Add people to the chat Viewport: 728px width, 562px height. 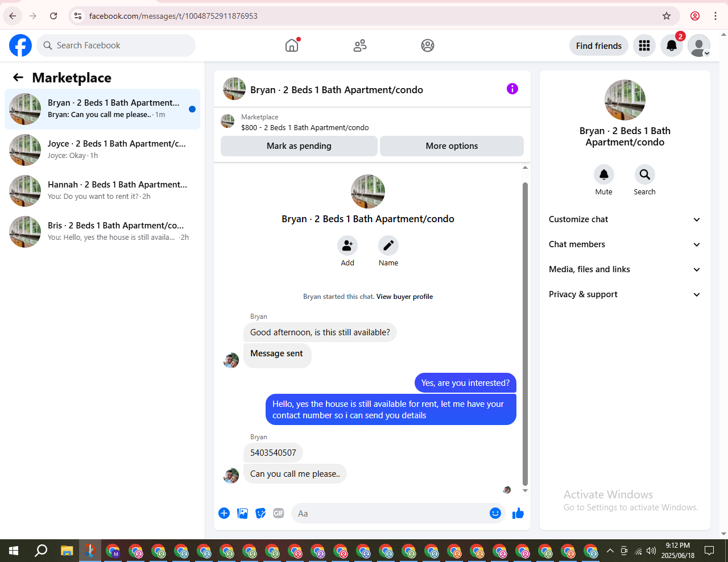(348, 245)
